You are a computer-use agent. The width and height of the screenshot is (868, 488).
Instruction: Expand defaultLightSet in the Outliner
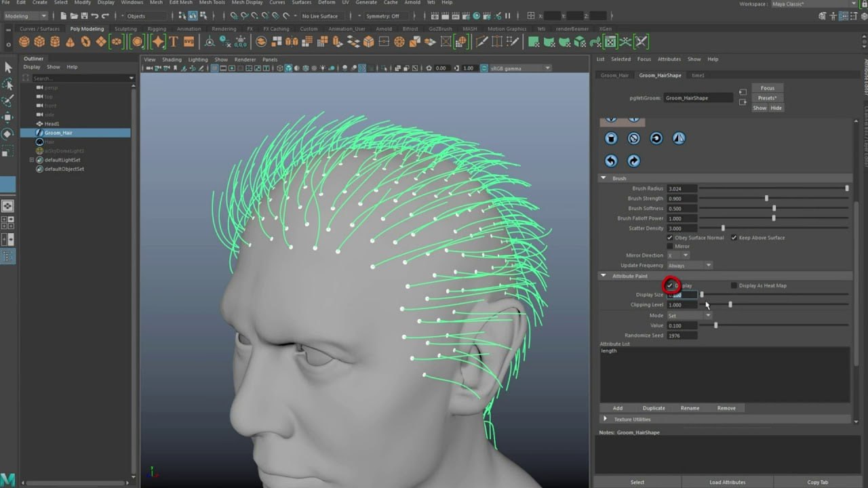click(31, 160)
